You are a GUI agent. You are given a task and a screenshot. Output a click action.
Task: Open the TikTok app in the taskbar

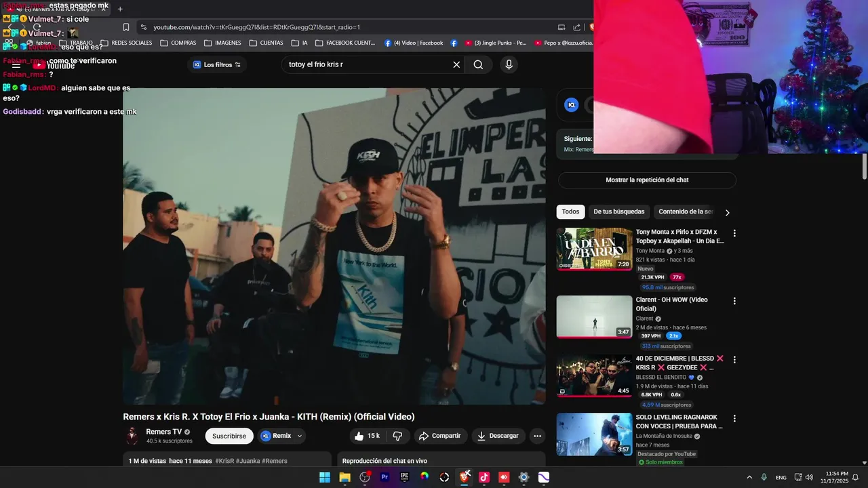[484, 477]
